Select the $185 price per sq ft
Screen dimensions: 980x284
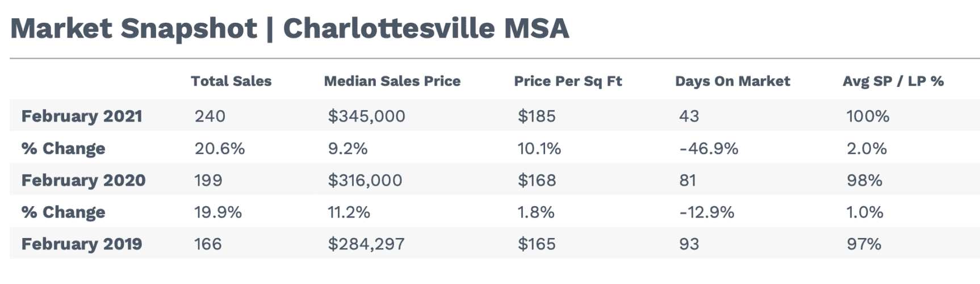point(536,116)
